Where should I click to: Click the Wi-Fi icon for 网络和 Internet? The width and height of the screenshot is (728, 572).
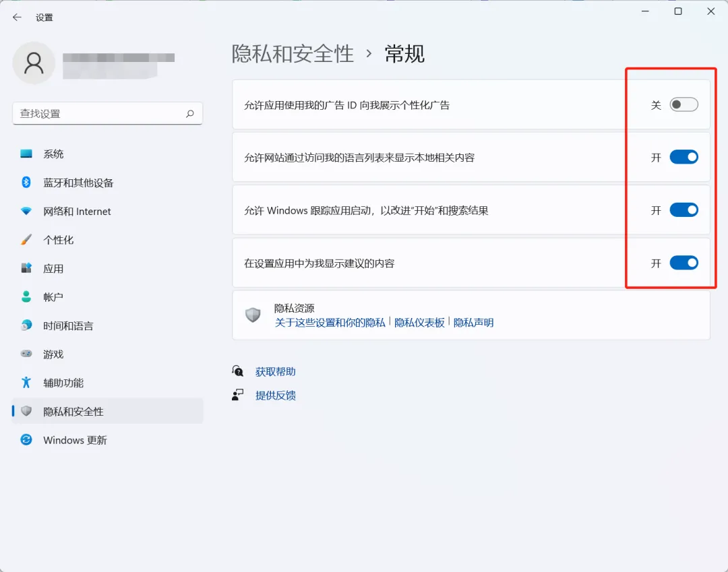26,212
